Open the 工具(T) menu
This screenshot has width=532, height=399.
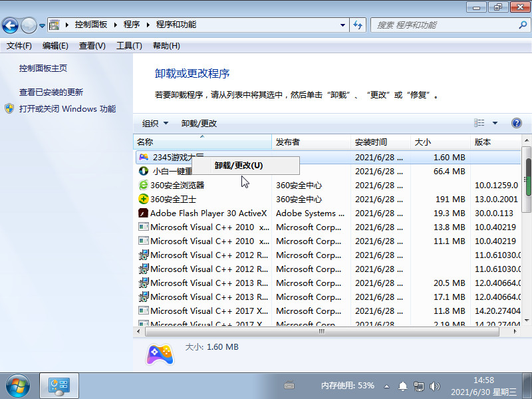[x=129, y=46]
